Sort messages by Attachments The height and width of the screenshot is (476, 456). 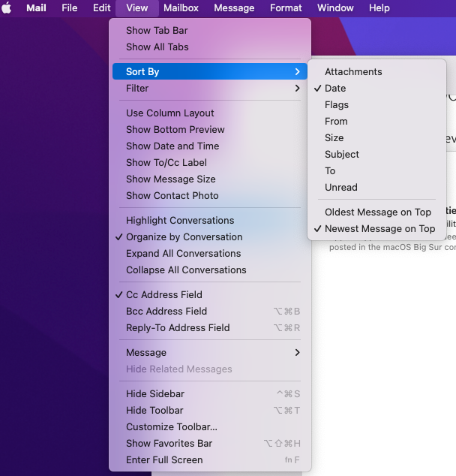point(376,71)
